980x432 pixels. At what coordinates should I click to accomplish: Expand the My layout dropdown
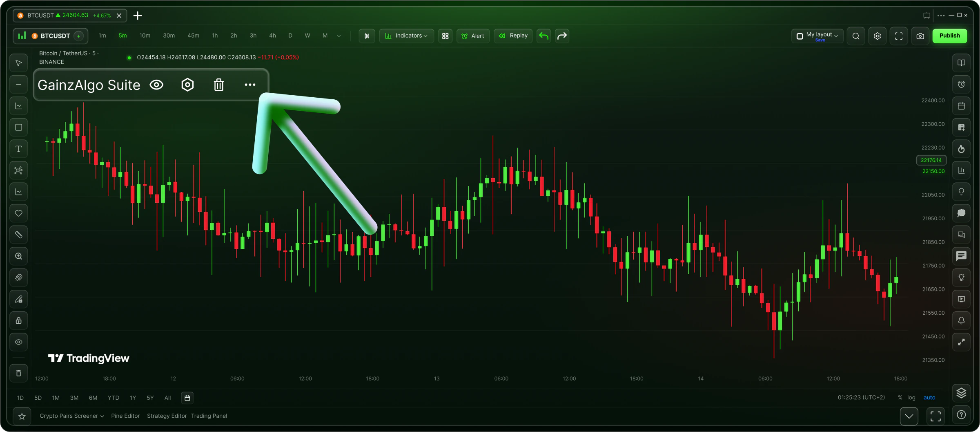817,36
